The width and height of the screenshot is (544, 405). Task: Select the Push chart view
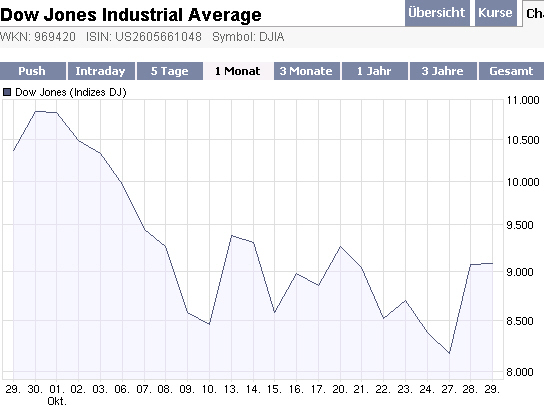click(x=33, y=71)
